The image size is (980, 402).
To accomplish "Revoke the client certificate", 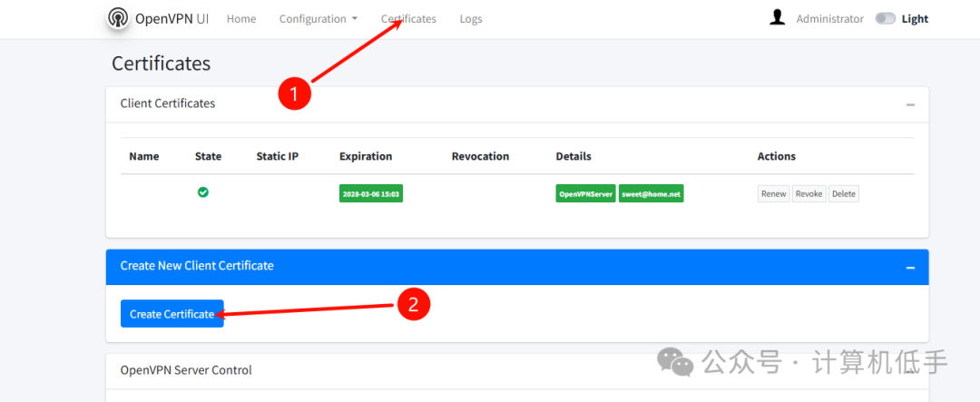I will coord(809,194).
